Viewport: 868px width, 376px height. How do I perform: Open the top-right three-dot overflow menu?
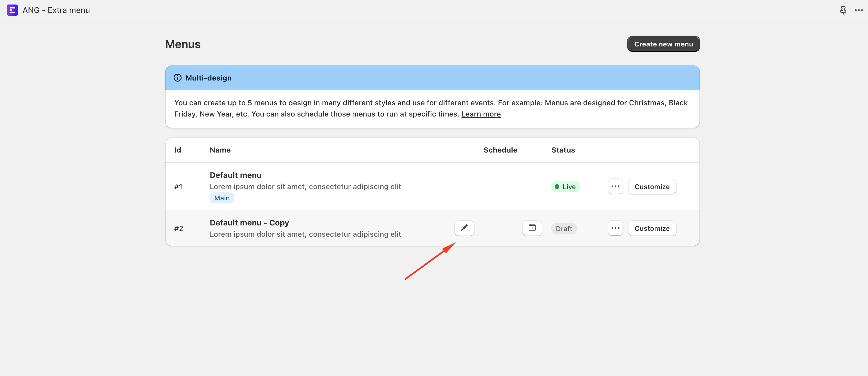pyautogui.click(x=858, y=10)
